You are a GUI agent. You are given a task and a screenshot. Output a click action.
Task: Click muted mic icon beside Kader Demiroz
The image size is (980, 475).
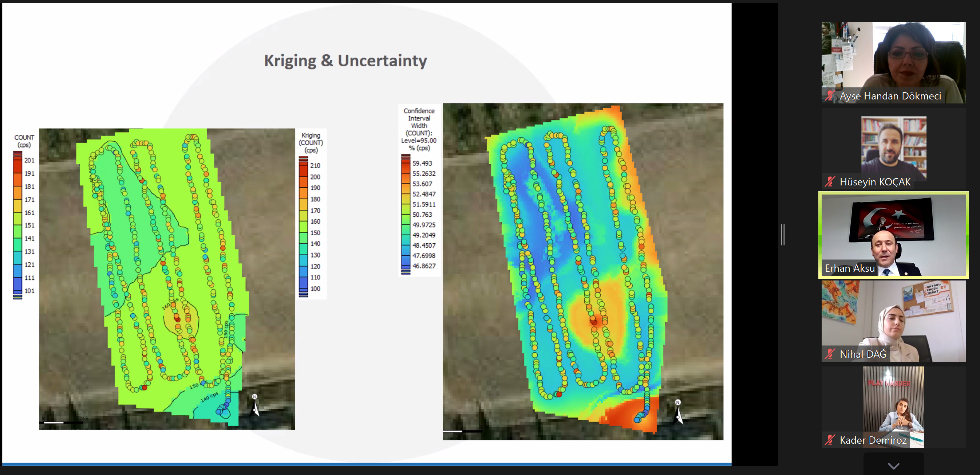pos(830,440)
